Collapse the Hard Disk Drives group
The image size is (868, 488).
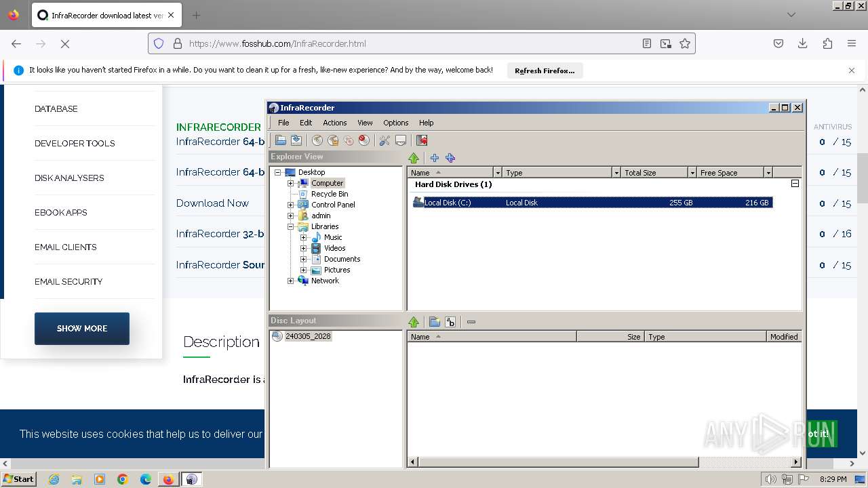[795, 184]
